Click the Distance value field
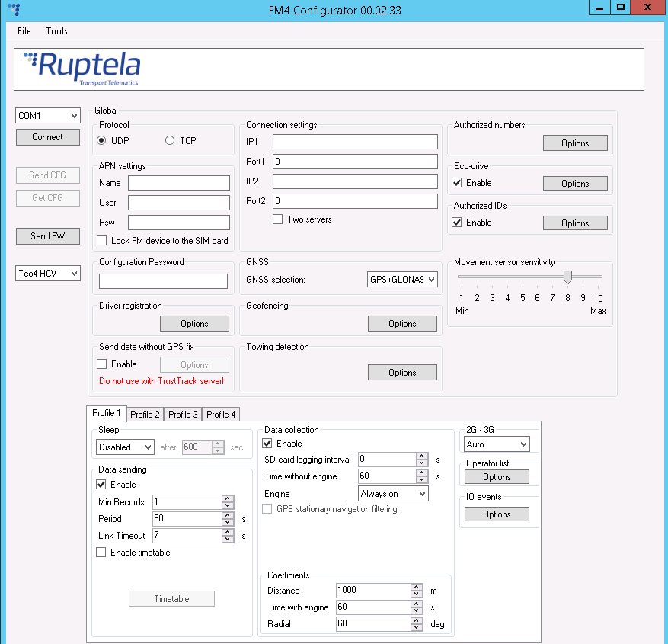Screen dimensions: 668x644 click(374, 591)
